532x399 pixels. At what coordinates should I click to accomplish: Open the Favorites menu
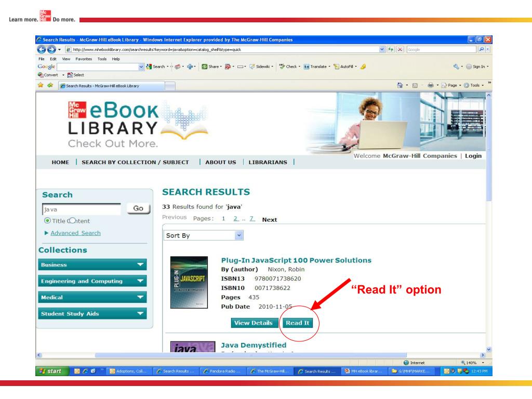tap(84, 59)
